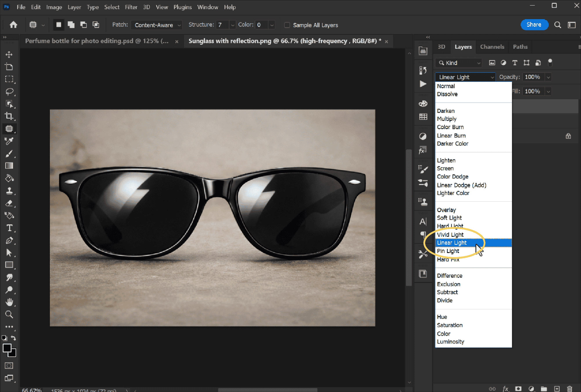This screenshot has height=392, width=581.
Task: Select the Lasso tool
Action: click(x=9, y=92)
